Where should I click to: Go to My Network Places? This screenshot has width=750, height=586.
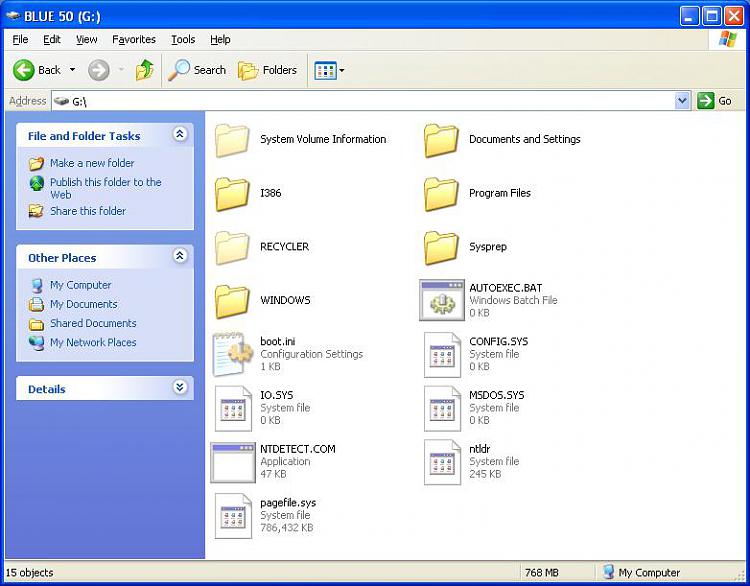pyautogui.click(x=93, y=343)
